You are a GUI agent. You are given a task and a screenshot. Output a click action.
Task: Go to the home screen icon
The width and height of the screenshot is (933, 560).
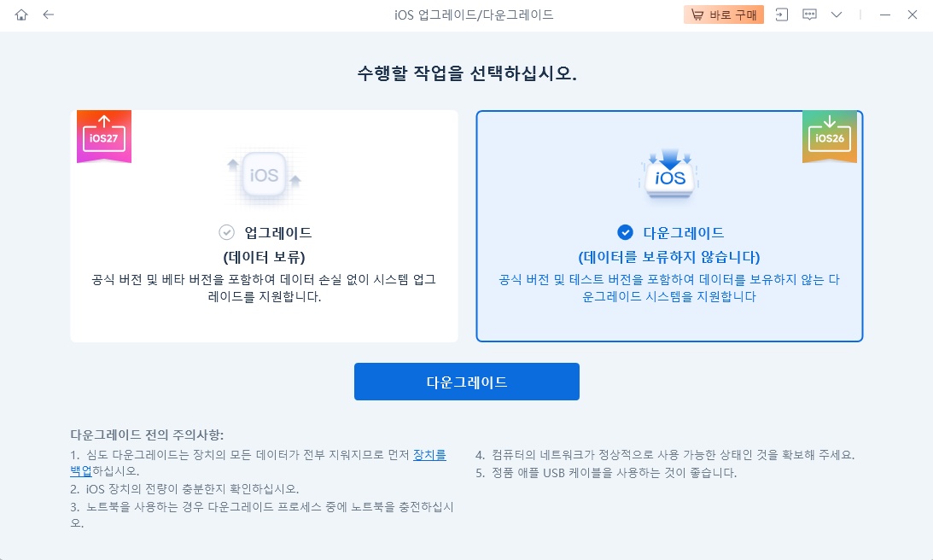[21, 15]
